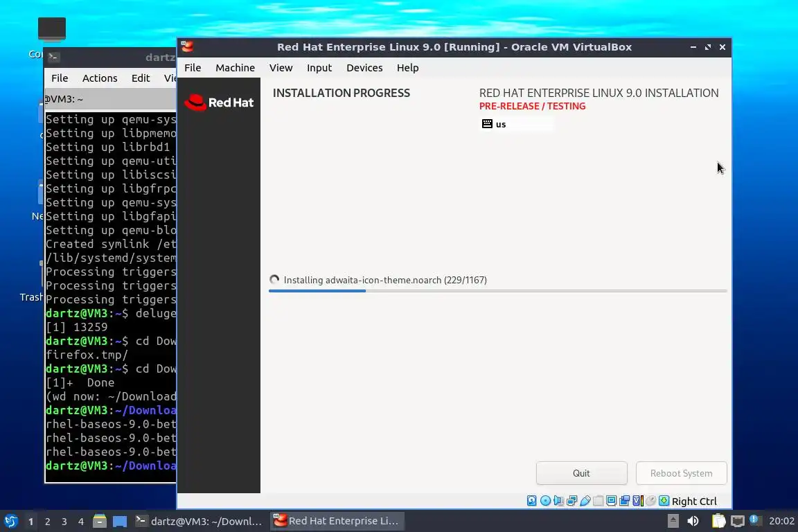Click the shared folders icon in VirtualBox status bar
This screenshot has width=798, height=532.
[598, 501]
